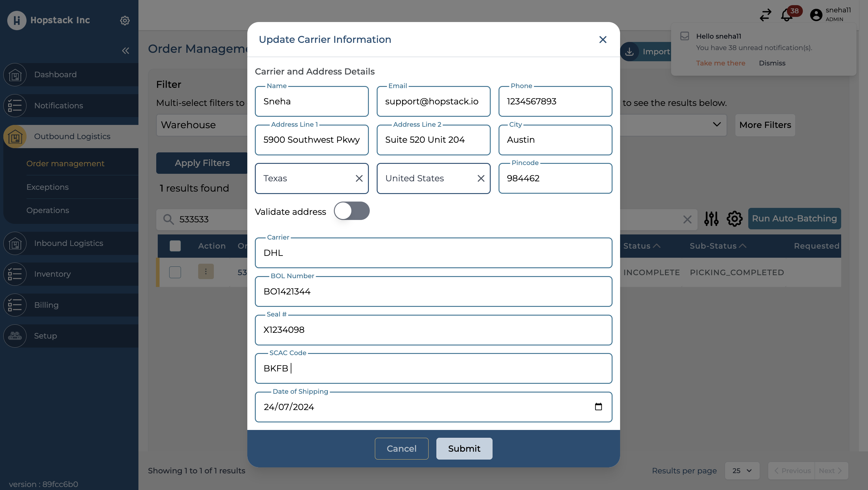
Task: Clear the Texas state selection
Action: click(359, 178)
